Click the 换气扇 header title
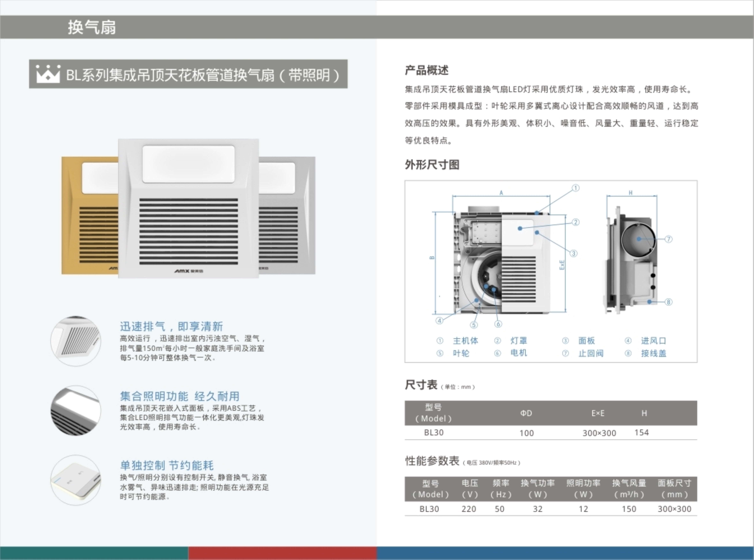The width and height of the screenshot is (754, 560). (91, 27)
